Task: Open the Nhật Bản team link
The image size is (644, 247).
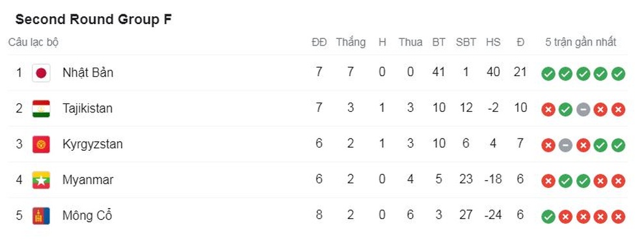Action: point(87,73)
